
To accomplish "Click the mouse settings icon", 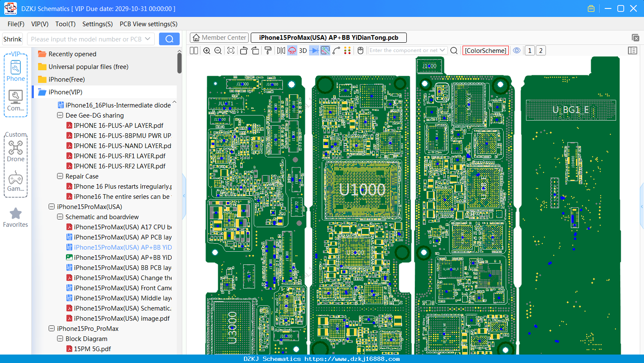I will click(x=361, y=51).
